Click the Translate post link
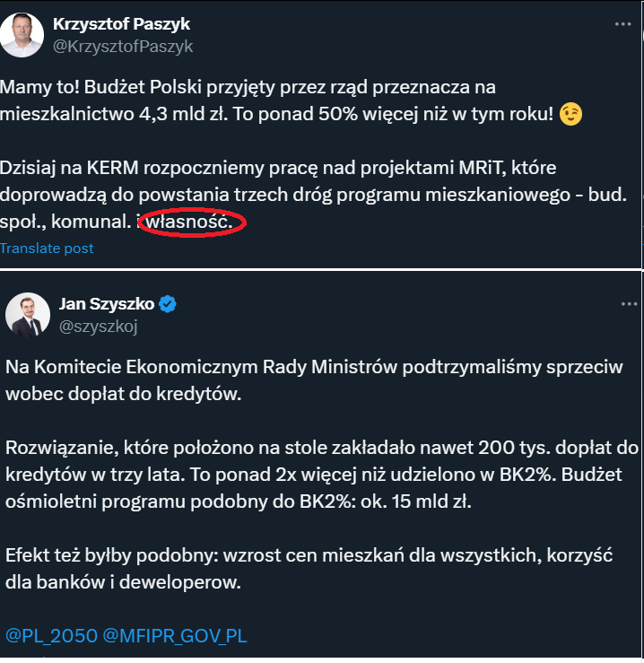This screenshot has height=663, width=644. click(47, 249)
